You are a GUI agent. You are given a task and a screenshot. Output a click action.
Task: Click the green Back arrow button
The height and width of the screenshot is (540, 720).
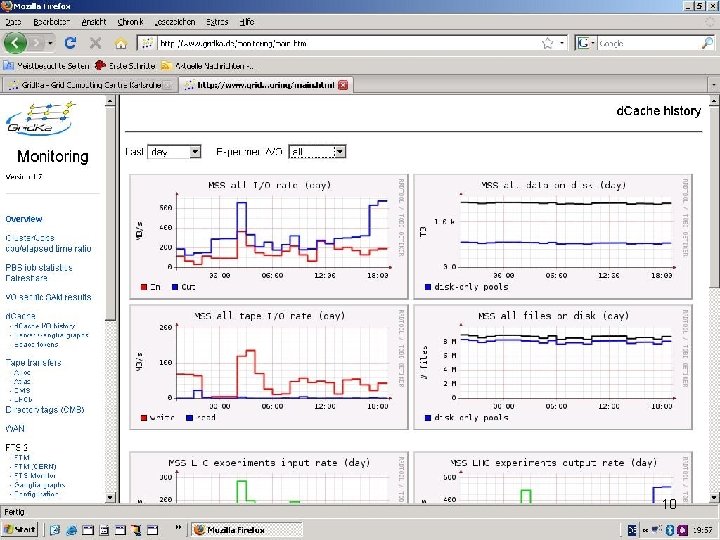pos(15,43)
